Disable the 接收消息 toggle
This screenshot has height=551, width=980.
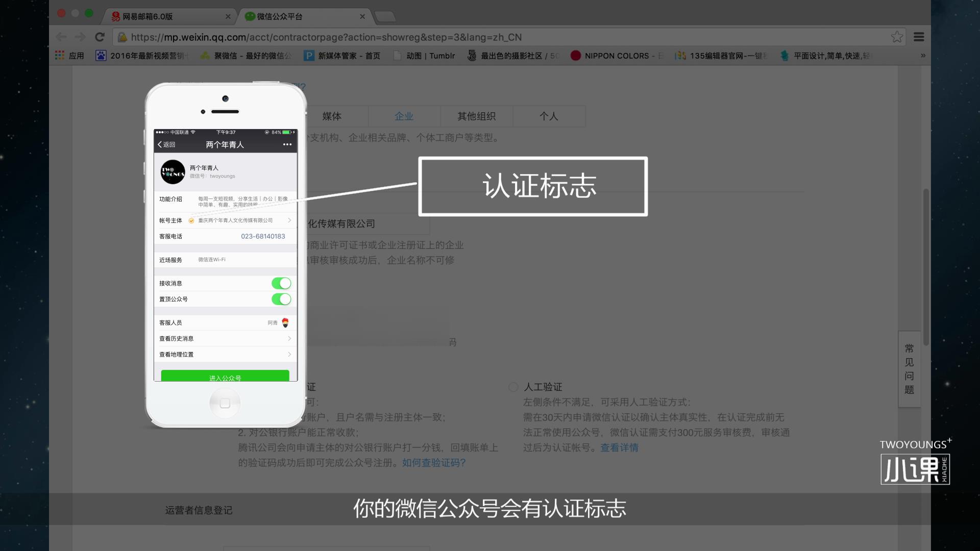pyautogui.click(x=281, y=283)
